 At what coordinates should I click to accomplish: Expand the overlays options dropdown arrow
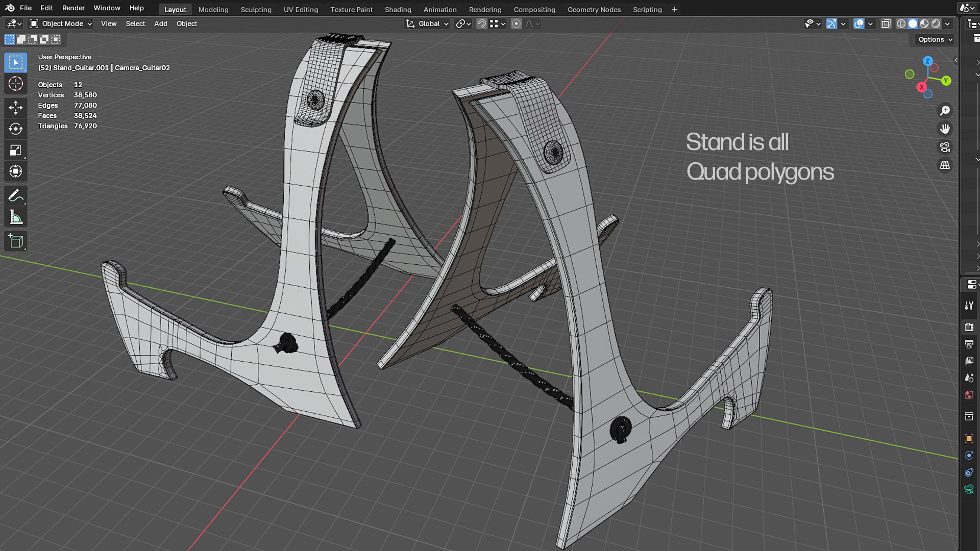tap(871, 23)
